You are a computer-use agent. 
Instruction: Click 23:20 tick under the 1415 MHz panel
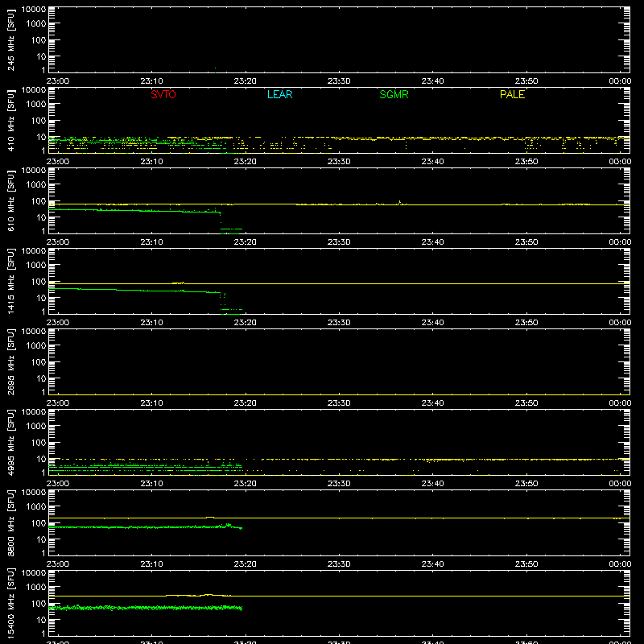pyautogui.click(x=246, y=323)
